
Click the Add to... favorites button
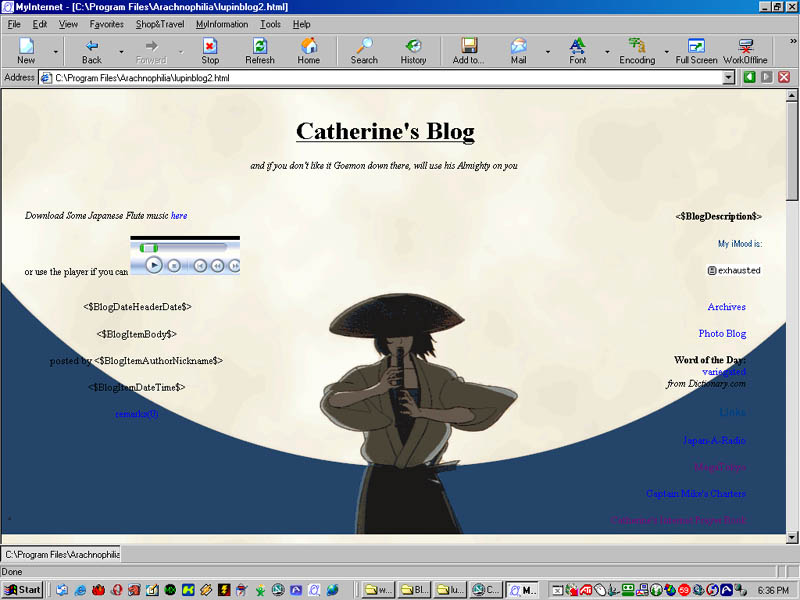[x=468, y=51]
